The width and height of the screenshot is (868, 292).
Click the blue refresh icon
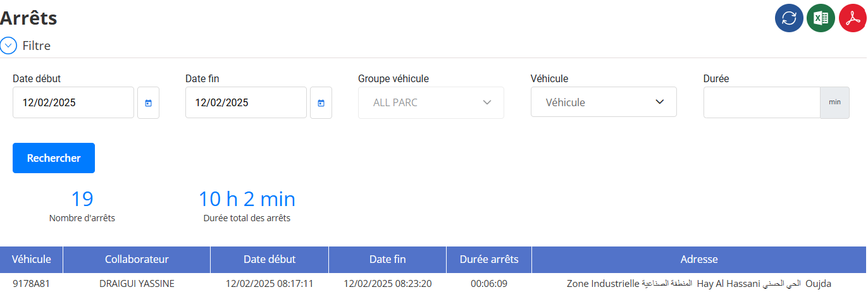(x=789, y=18)
